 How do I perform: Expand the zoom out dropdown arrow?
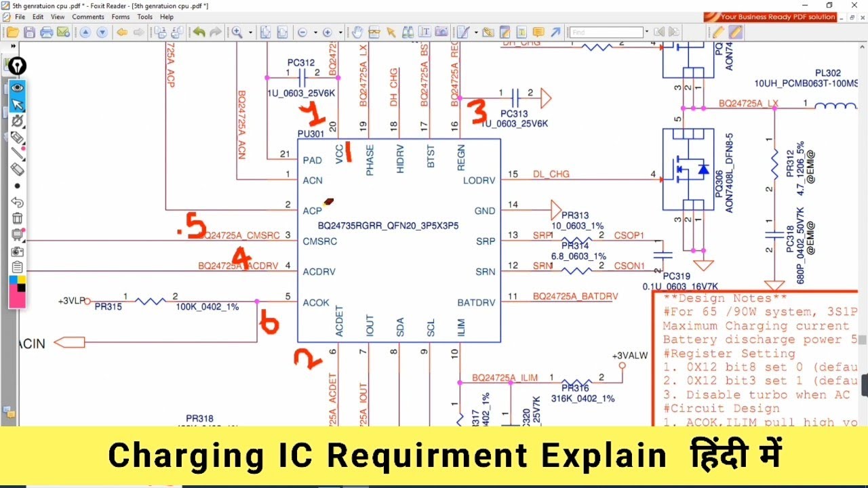(x=315, y=32)
